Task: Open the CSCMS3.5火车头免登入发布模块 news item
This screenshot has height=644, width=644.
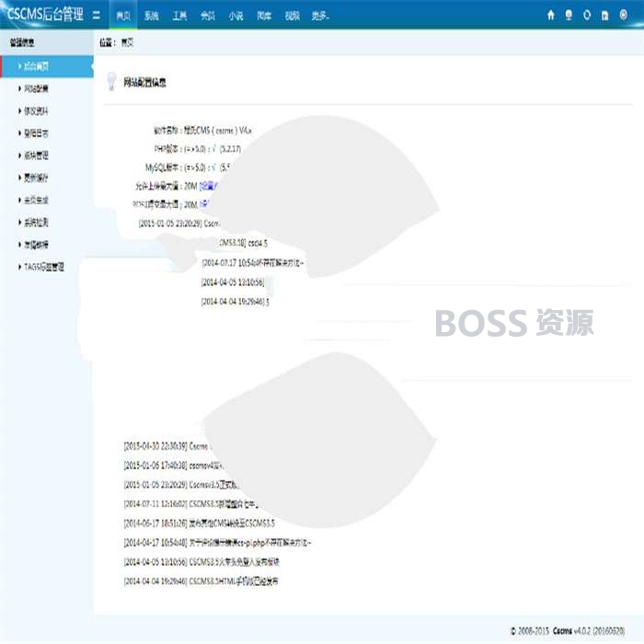Action: [201, 562]
